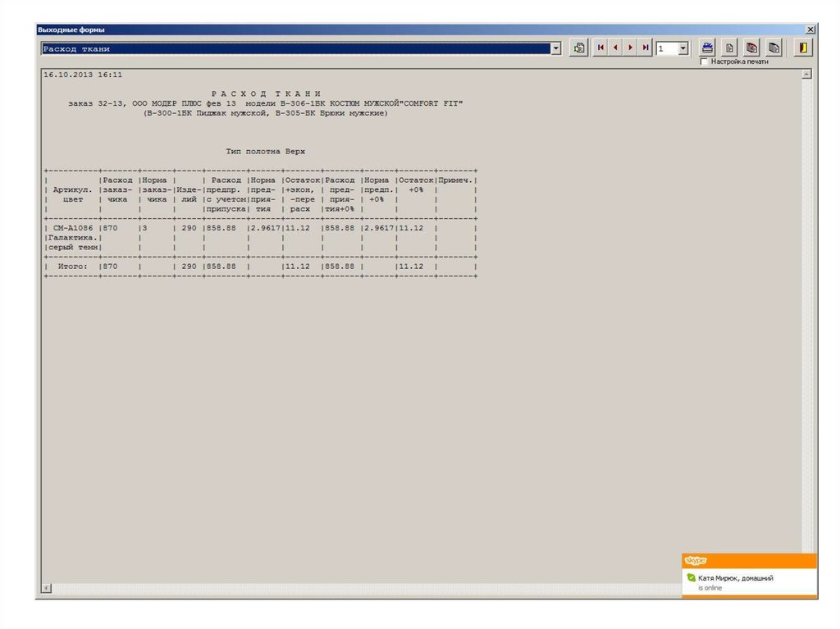Jump to the last page
The width and height of the screenshot is (840, 629).
pyautogui.click(x=646, y=48)
